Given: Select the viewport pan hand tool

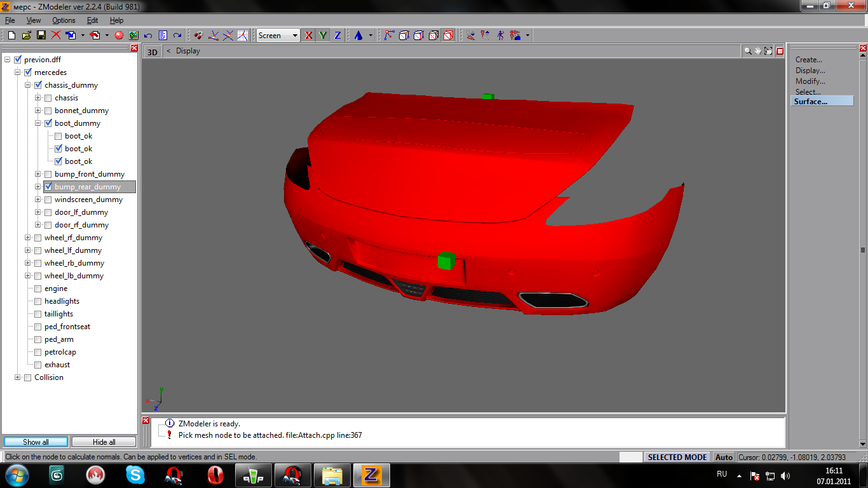Looking at the screenshot, I should pyautogui.click(x=758, y=51).
